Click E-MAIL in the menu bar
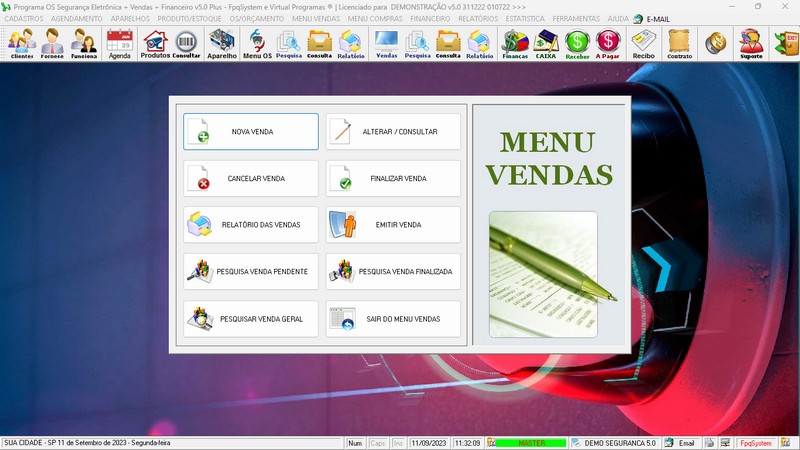The image size is (800, 450). pos(658,19)
